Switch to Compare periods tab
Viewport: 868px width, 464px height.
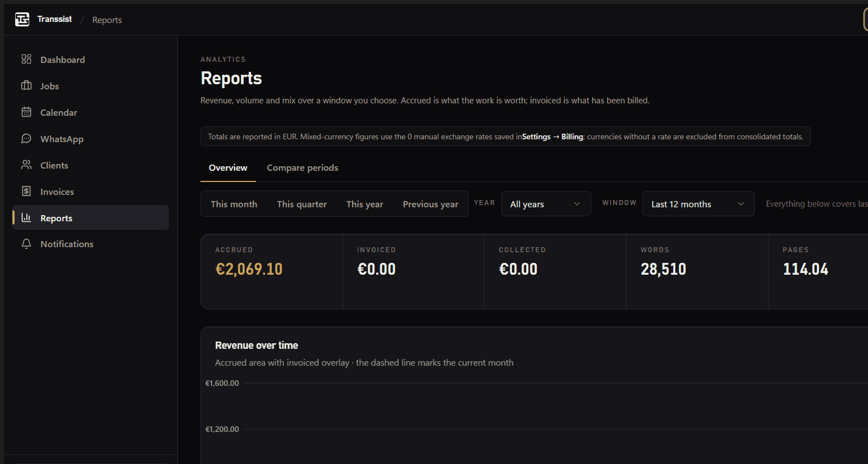(x=303, y=168)
